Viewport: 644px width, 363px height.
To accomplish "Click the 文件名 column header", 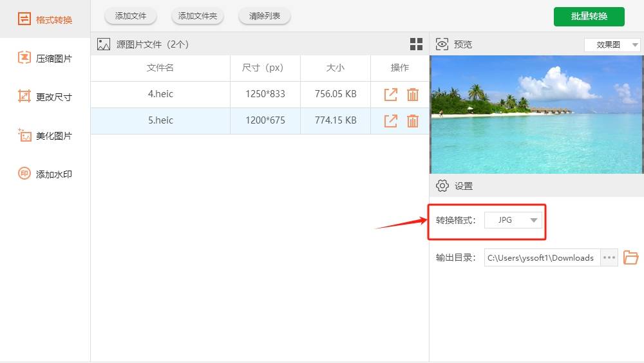I will tap(160, 68).
